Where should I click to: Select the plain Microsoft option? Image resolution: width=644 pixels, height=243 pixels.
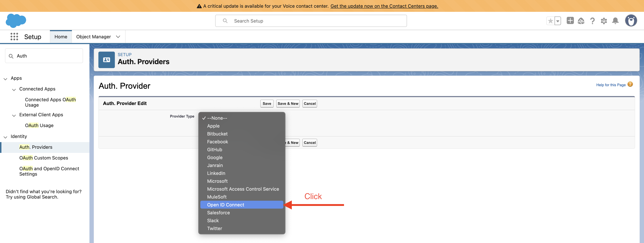click(x=242, y=181)
